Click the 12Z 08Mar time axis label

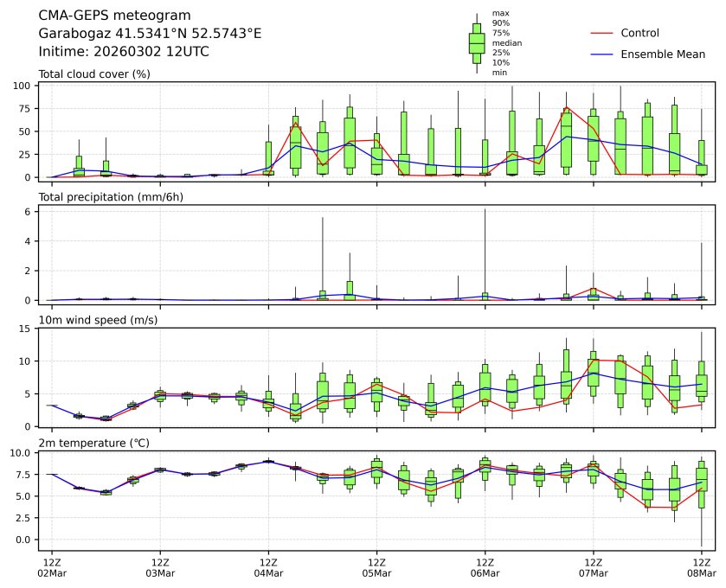tap(701, 567)
